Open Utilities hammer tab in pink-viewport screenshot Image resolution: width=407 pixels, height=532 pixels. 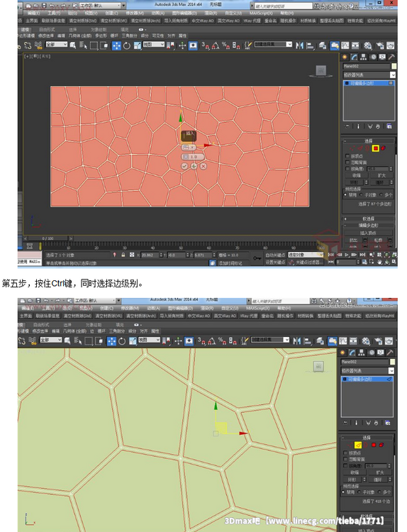pyautogui.click(x=391, y=57)
